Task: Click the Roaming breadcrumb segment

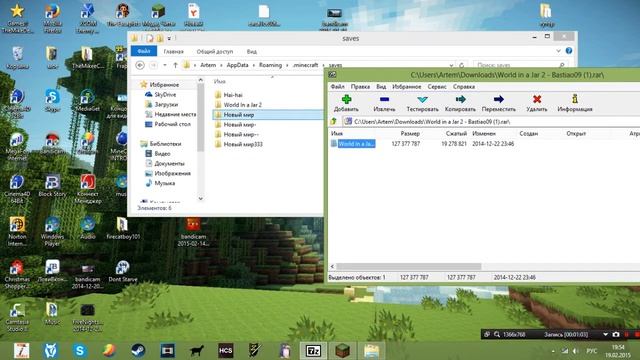Action: (270, 65)
